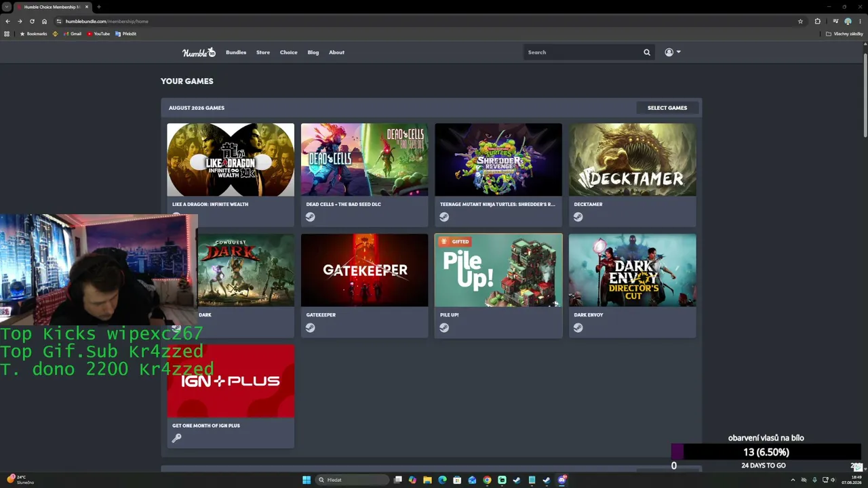Open the Dark Envoy Director's Cut thumbnail

point(633,270)
